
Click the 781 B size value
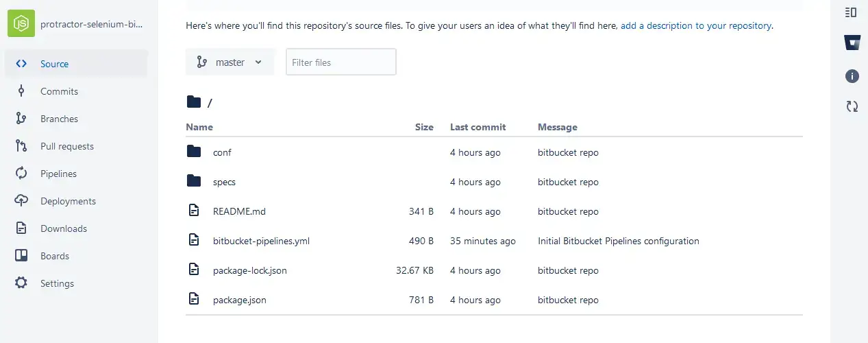click(x=421, y=300)
